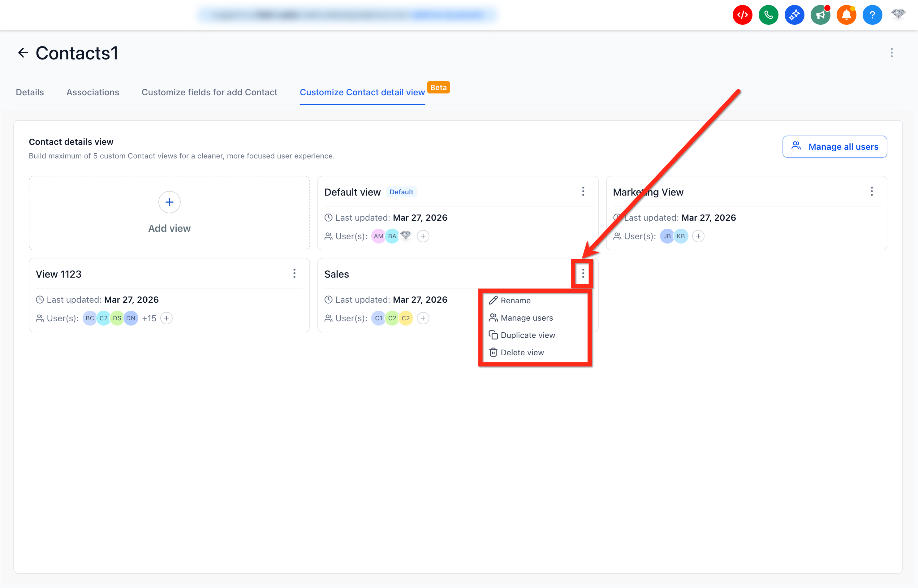Click the blue AI sparkle icon
The width and height of the screenshot is (918, 588).
pos(794,15)
